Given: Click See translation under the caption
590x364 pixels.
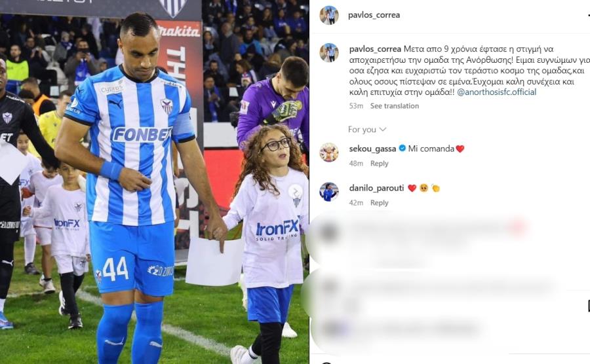Looking at the screenshot, I should pyautogui.click(x=395, y=106).
